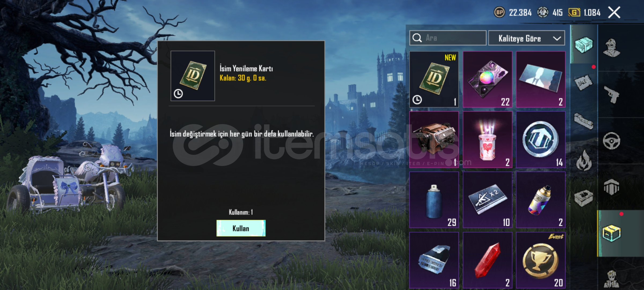Switch to the pistol weapons tab

point(612,95)
